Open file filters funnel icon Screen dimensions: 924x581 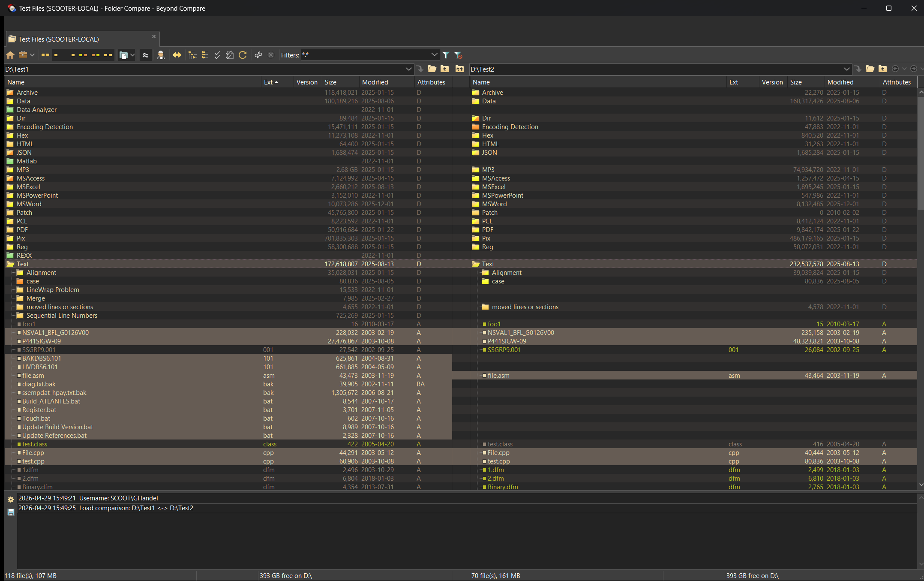coord(446,55)
